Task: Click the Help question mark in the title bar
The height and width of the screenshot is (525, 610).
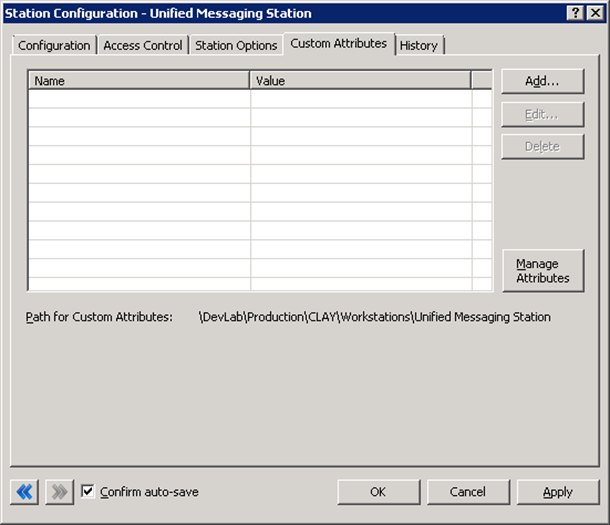Action: [575, 13]
